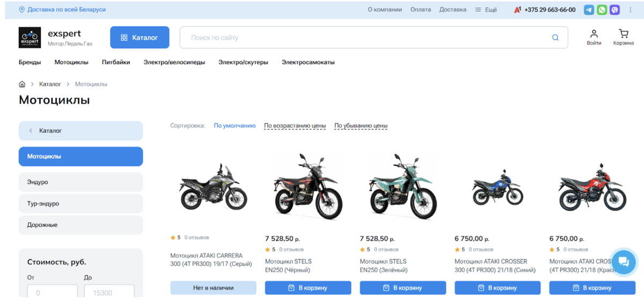Call +375 29 663-66-00 number

point(550,10)
